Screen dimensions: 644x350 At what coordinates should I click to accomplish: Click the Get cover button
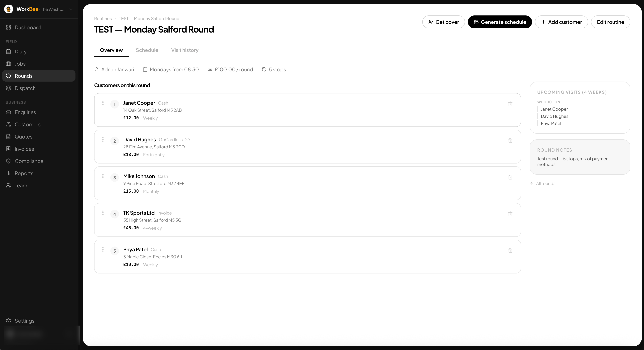[x=443, y=22]
